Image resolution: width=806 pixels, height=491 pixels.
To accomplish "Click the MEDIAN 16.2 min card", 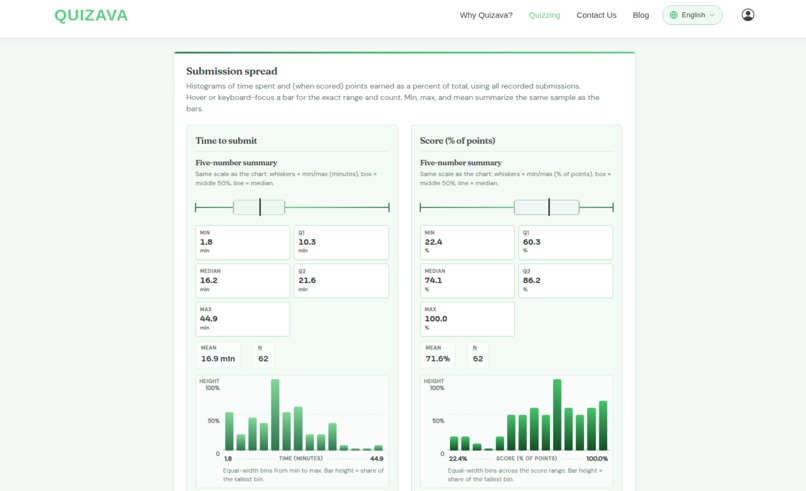I will point(243,281).
